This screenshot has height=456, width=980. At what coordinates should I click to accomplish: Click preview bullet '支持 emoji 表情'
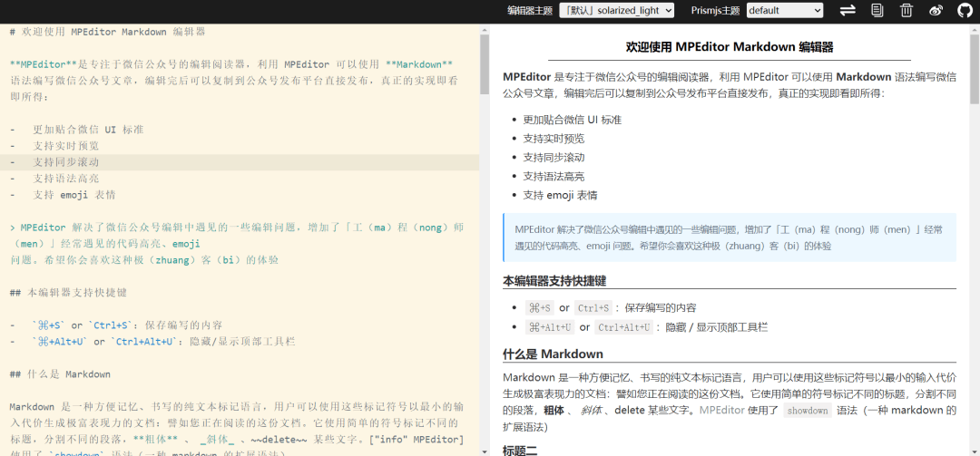tap(560, 195)
